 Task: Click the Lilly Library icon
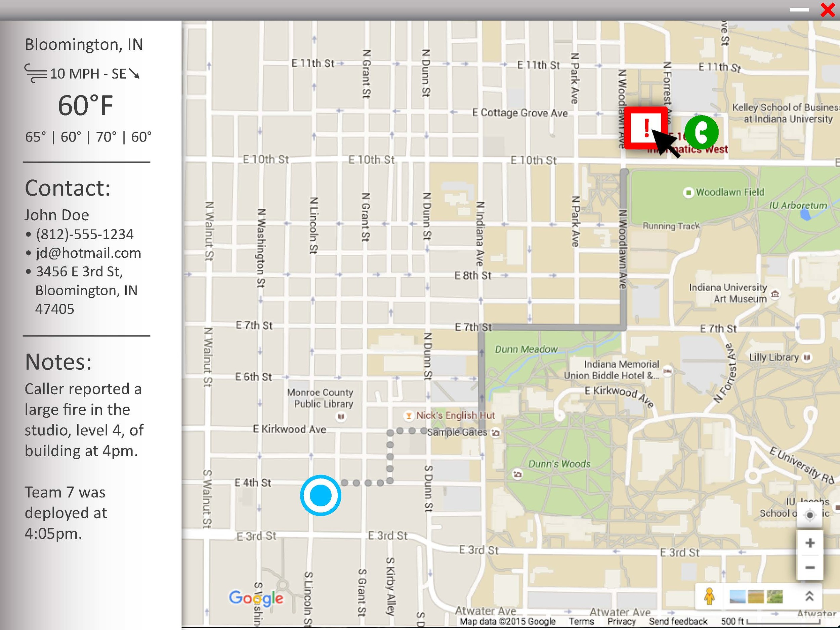pyautogui.click(x=807, y=358)
